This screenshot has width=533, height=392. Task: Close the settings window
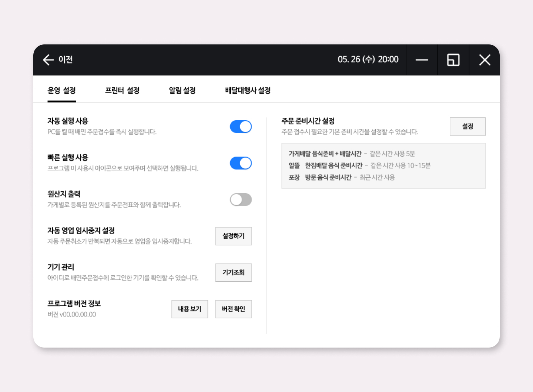tap(485, 60)
